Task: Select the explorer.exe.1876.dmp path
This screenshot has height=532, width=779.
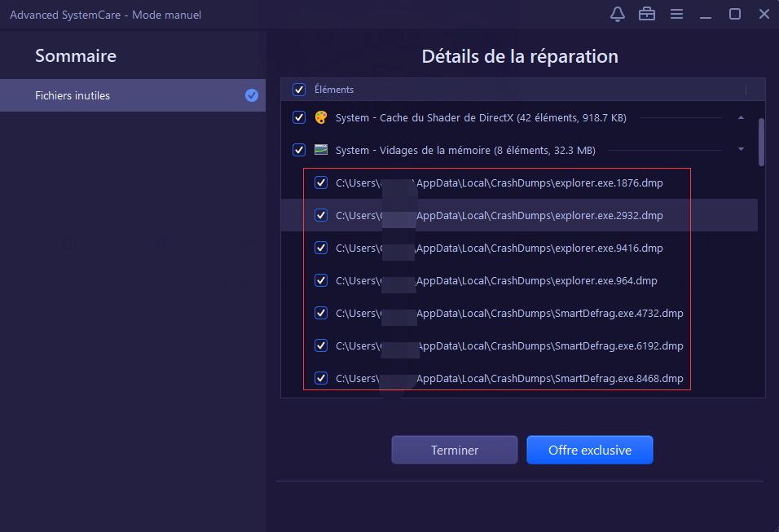Action: tap(500, 183)
